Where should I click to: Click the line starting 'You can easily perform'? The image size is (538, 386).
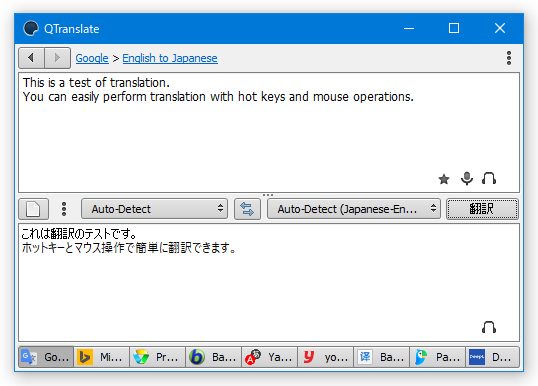click(x=218, y=97)
